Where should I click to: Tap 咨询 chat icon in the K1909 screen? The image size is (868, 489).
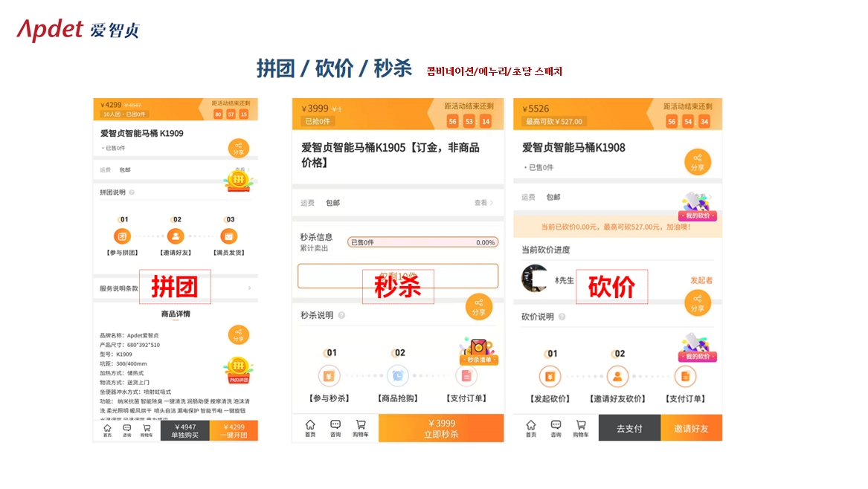pyautogui.click(x=126, y=430)
